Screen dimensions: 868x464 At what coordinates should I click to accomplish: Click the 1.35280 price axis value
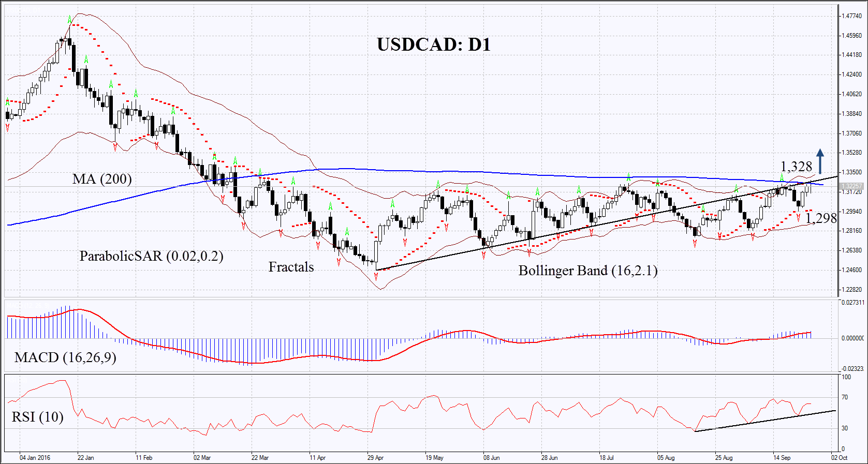coord(852,153)
